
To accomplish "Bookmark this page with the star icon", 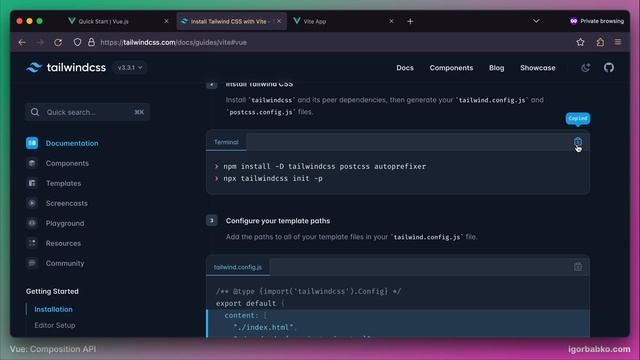I will (580, 42).
